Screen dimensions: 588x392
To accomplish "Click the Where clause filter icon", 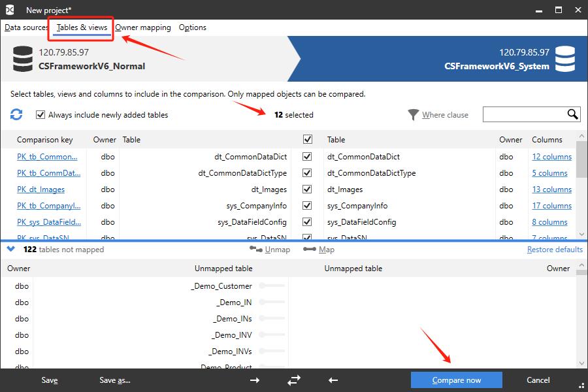I will 413,115.
